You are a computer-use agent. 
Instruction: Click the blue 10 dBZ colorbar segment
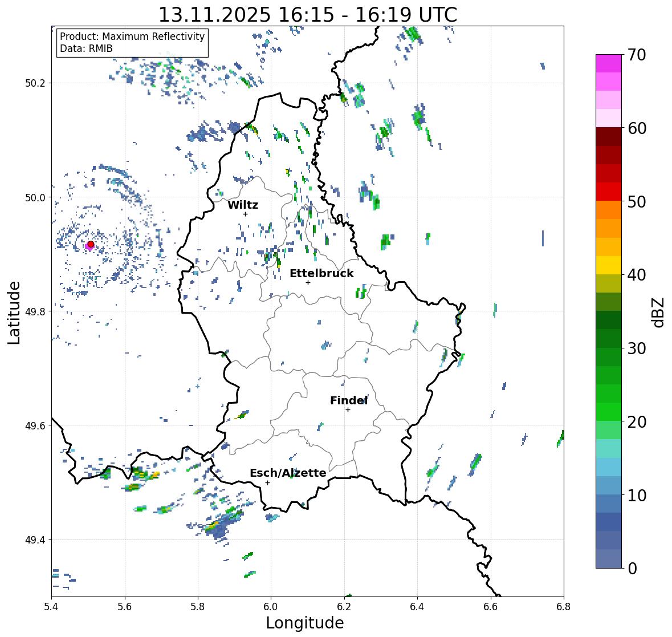coord(609,485)
